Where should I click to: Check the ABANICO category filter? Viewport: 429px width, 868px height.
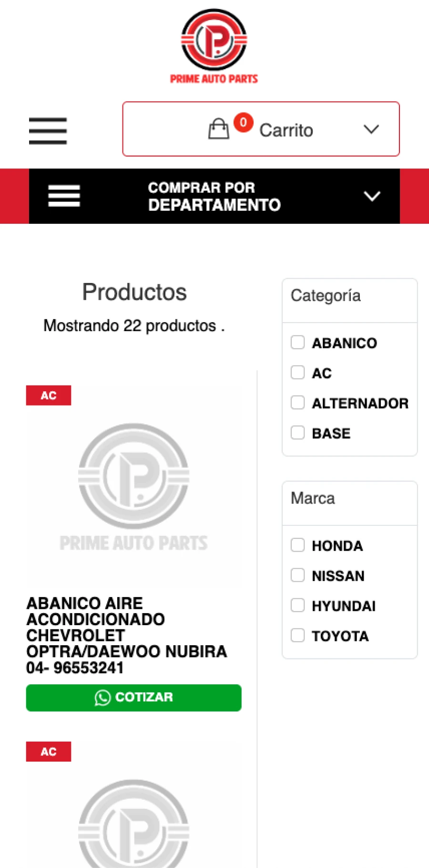[x=298, y=342]
